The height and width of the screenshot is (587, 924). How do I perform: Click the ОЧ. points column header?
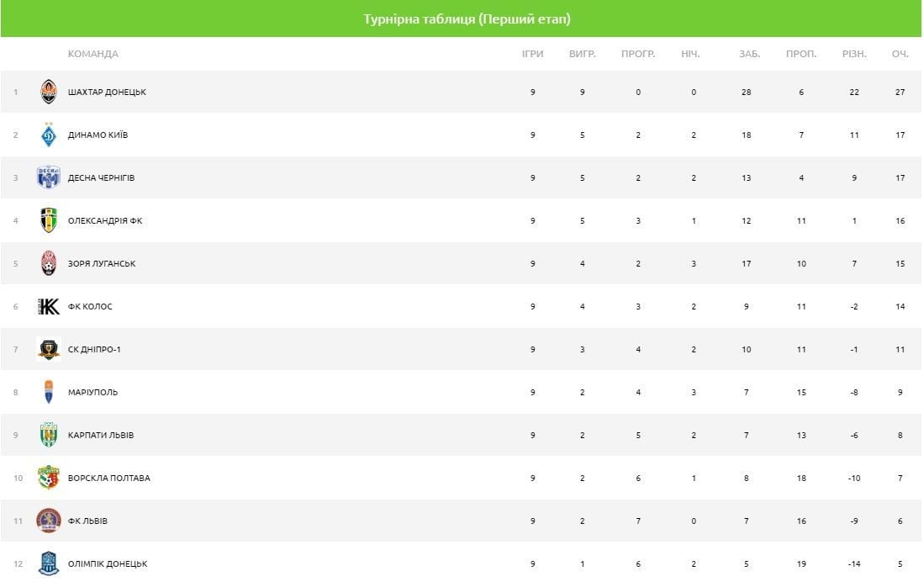coord(900,54)
